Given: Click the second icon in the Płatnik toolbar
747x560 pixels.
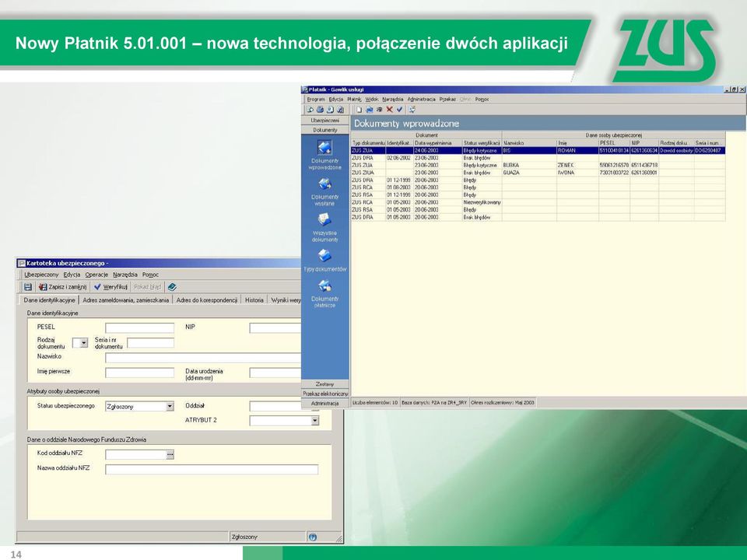Looking at the screenshot, I should click(x=320, y=110).
